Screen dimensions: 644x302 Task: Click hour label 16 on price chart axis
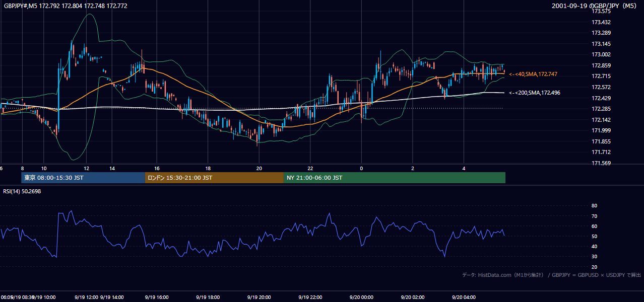tap(157, 169)
